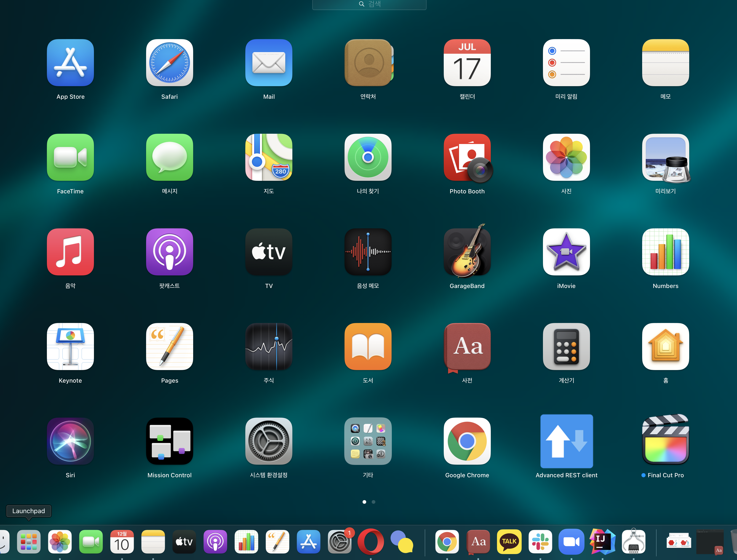Image resolution: width=737 pixels, height=560 pixels.
Task: Open 음성 메모 voice memos app
Action: (368, 252)
